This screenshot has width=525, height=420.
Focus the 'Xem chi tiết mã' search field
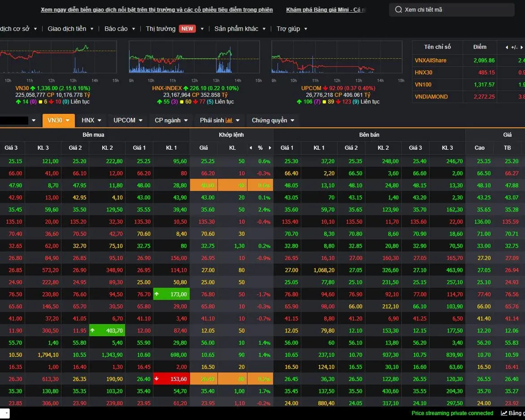[x=451, y=10]
